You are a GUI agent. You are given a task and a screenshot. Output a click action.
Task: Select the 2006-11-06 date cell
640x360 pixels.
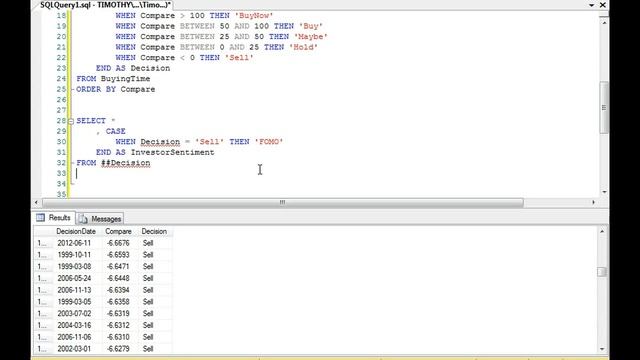(74, 337)
